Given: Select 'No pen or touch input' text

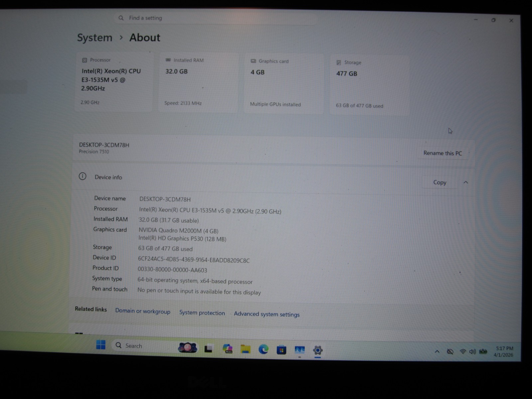Looking at the screenshot, I should (199, 292).
